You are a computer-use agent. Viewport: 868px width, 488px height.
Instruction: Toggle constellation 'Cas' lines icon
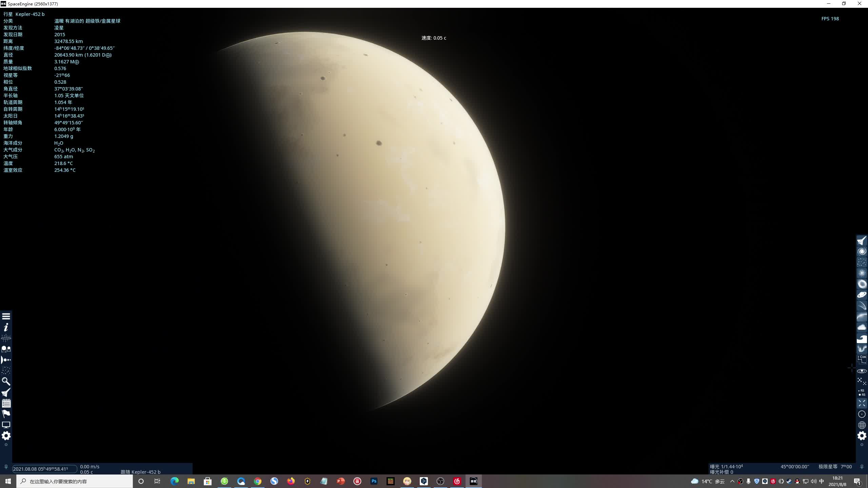pos(862,360)
